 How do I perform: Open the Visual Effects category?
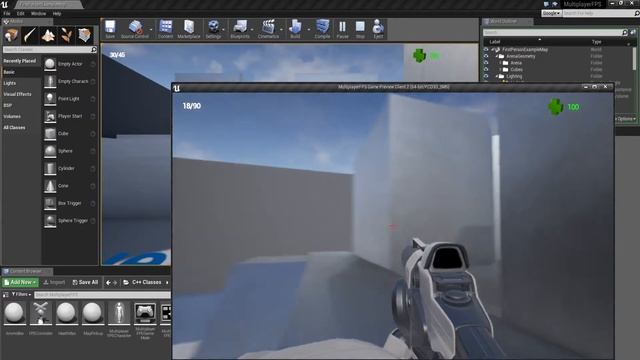click(x=17, y=94)
